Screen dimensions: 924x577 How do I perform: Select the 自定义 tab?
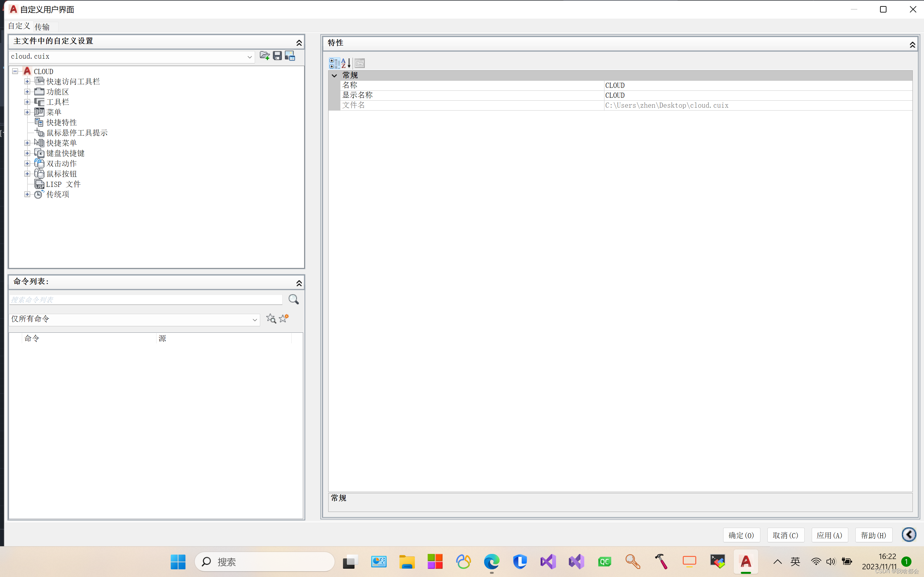coord(19,26)
